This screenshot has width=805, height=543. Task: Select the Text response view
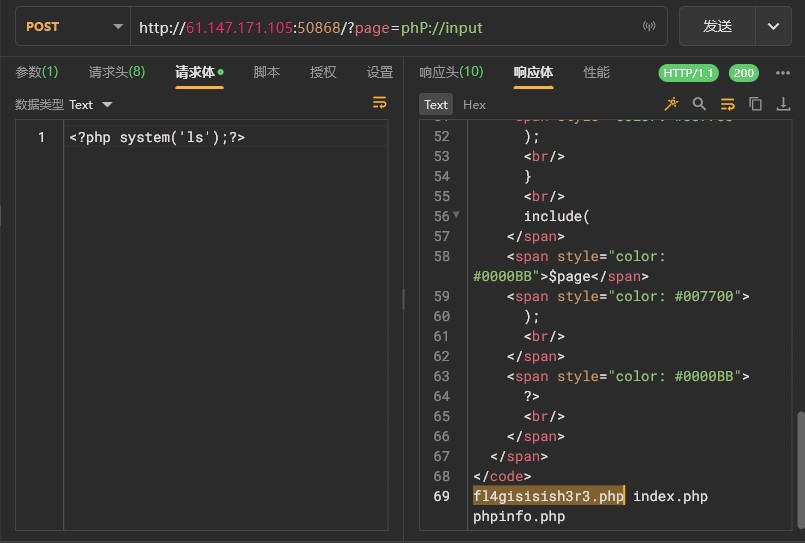pos(436,105)
